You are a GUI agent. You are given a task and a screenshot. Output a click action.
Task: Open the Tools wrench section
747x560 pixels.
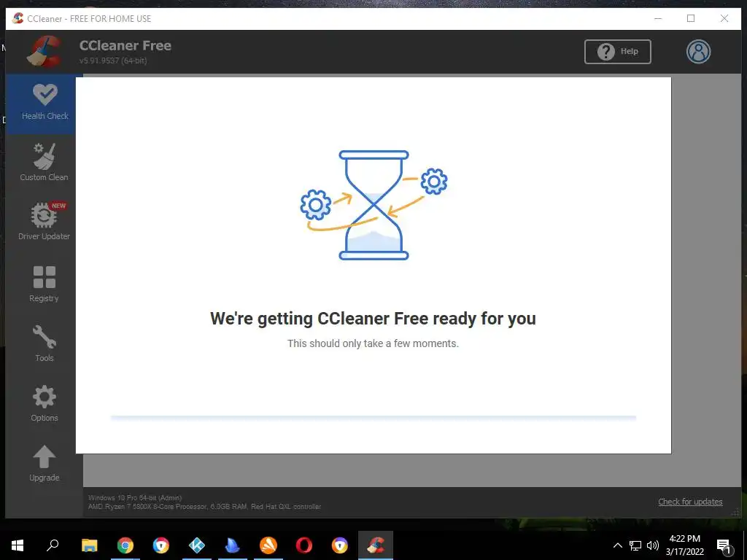pos(44,343)
